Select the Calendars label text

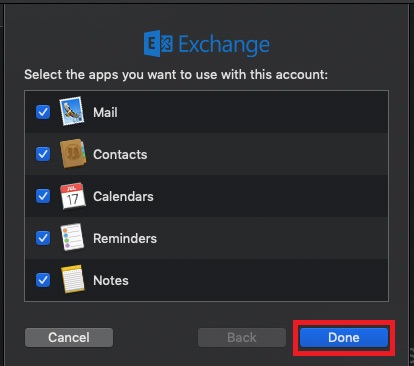point(123,196)
